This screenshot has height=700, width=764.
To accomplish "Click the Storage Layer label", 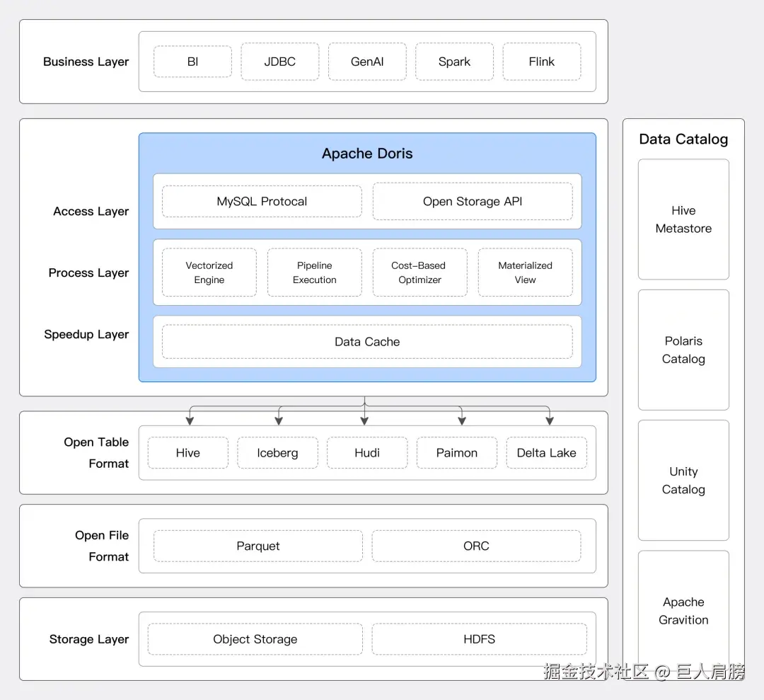I will 88,639.
